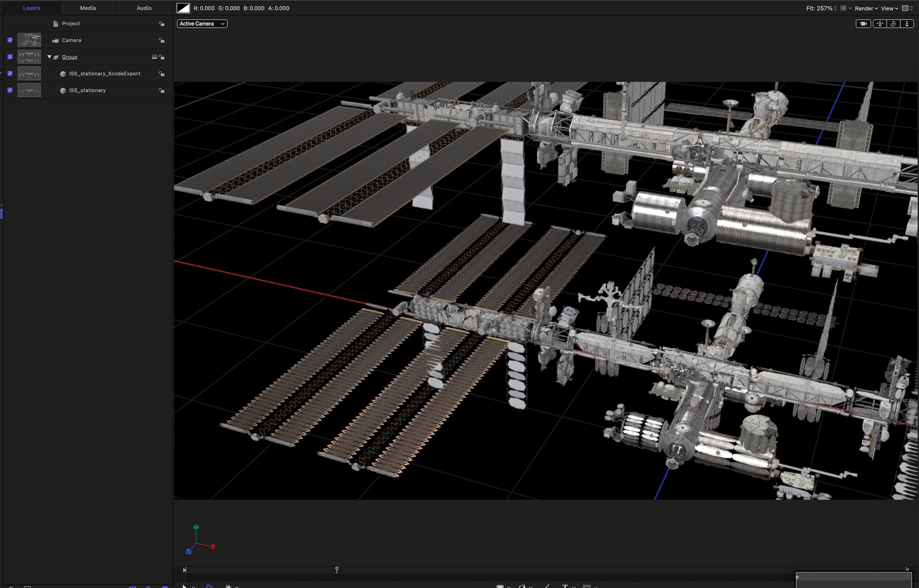Toggle the Group layer activation checkbox
This screenshot has height=588, width=919.
10,57
